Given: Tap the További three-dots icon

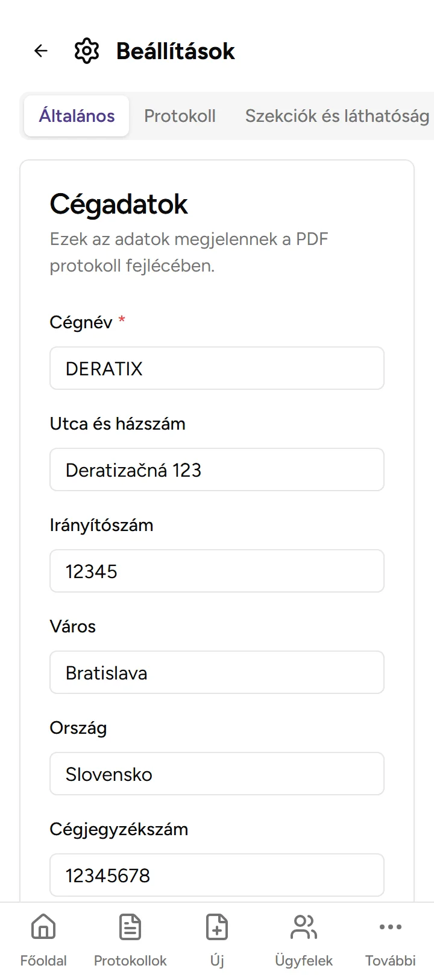Looking at the screenshot, I should [x=391, y=927].
